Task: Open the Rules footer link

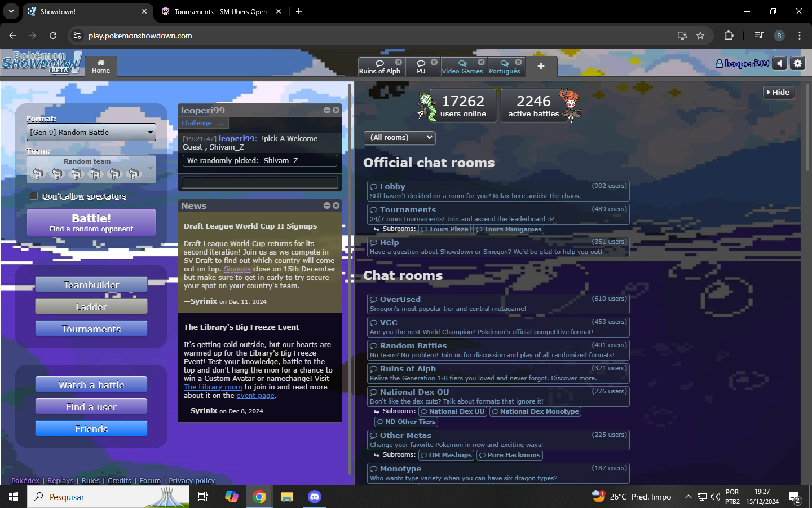Action: pyautogui.click(x=90, y=481)
